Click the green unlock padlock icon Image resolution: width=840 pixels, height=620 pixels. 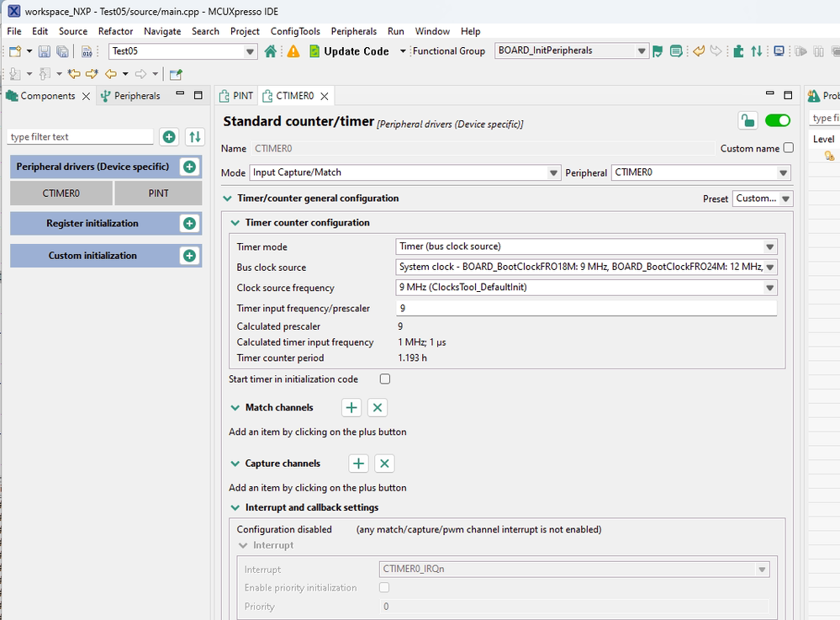click(x=748, y=120)
